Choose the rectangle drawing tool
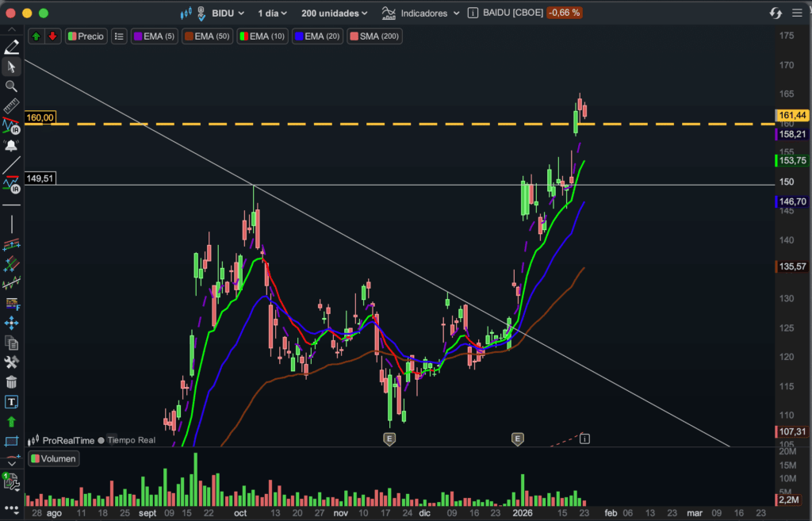This screenshot has height=521, width=812. pos(11,441)
